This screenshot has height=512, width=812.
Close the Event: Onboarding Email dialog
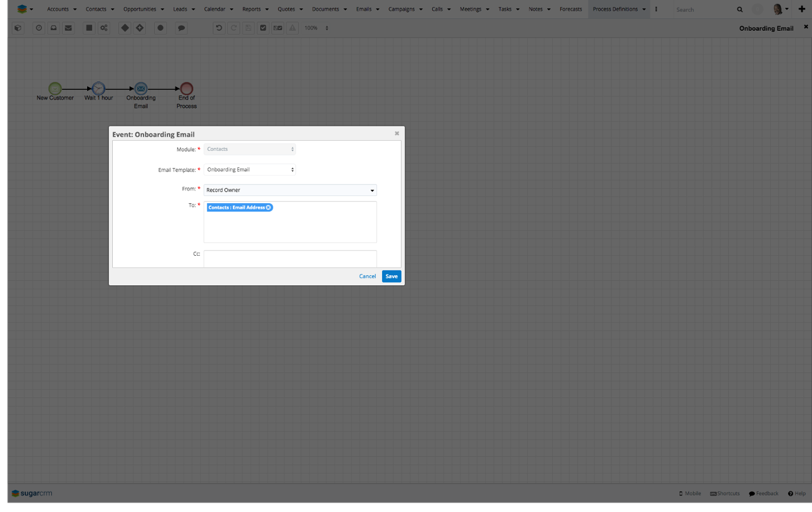397,133
